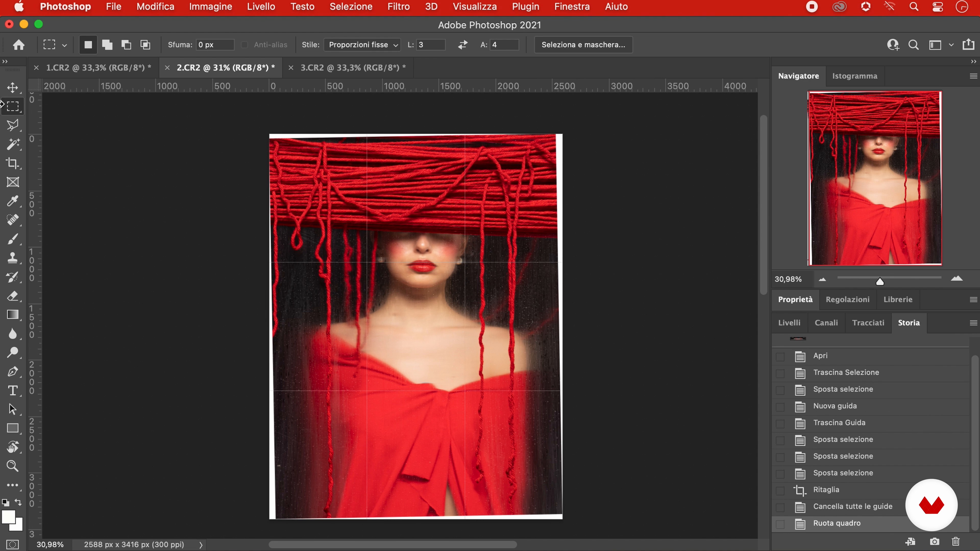Select the Rectangular Marquee tool in toolbox
Screen dimensions: 980x551
tap(13, 106)
